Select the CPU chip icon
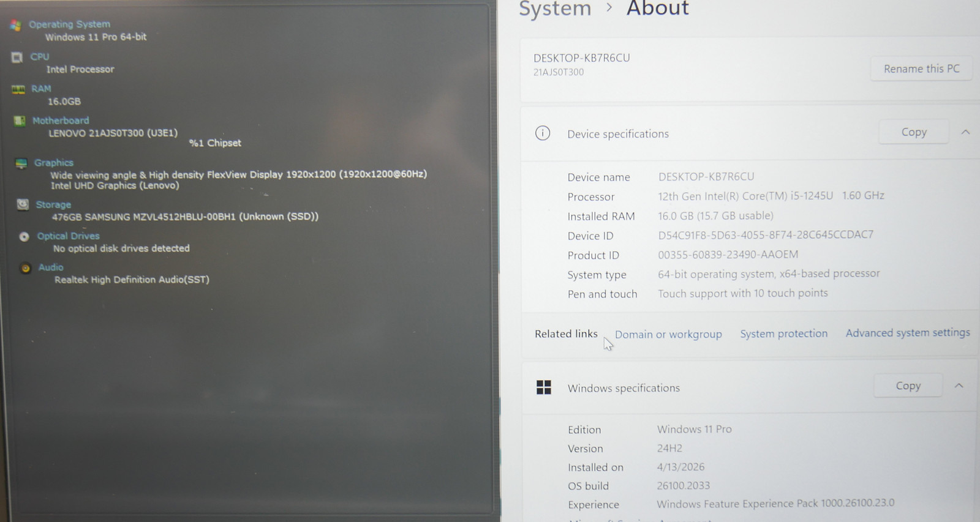This screenshot has height=522, width=980. tap(17, 57)
